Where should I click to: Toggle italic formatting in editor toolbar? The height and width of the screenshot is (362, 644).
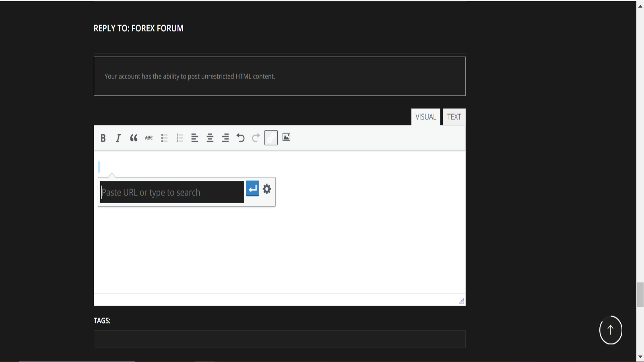pos(118,138)
